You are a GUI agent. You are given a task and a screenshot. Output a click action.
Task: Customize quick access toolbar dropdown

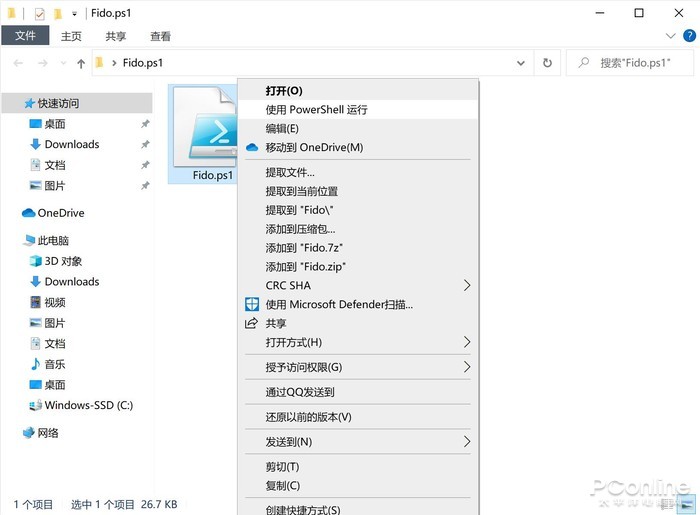[75, 14]
